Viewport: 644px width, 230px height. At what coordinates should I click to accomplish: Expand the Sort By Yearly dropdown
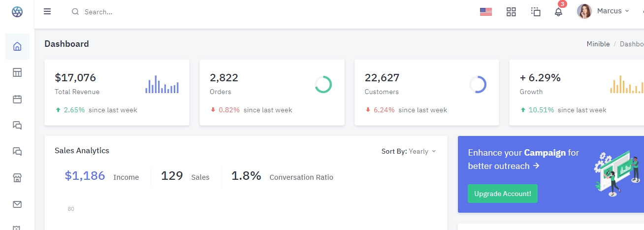(409, 151)
